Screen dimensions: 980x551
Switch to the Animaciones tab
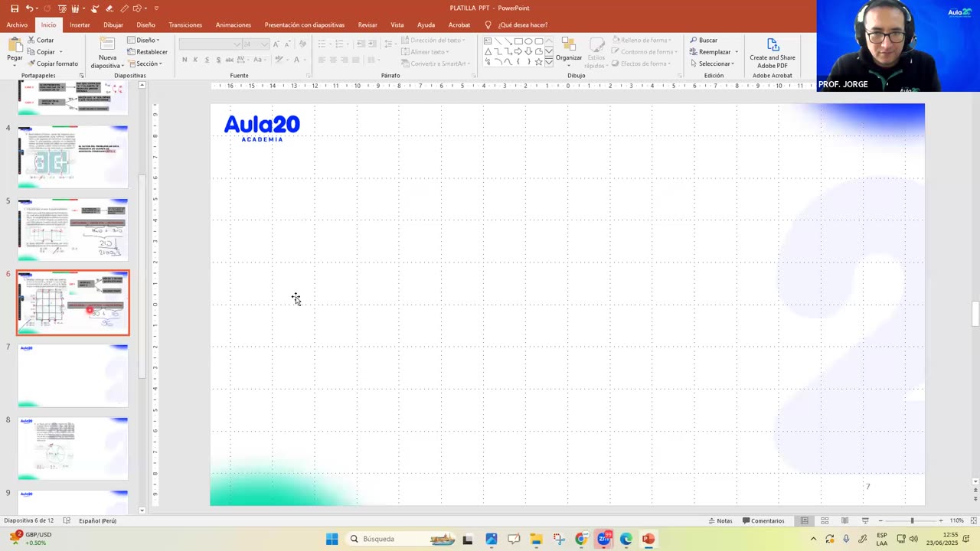tap(234, 24)
